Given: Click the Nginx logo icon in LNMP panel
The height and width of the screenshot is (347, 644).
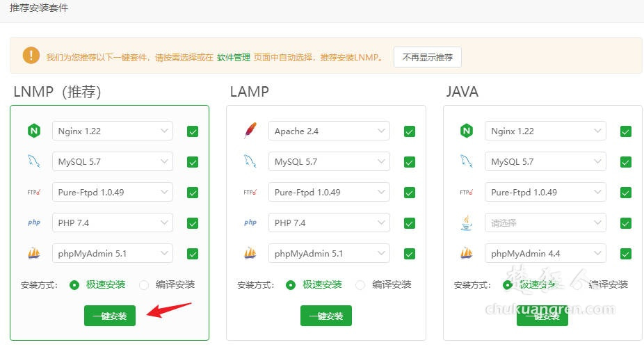Looking at the screenshot, I should [x=33, y=131].
